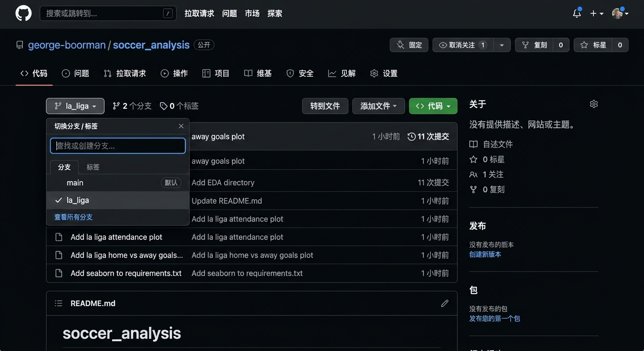Open the 见解 insights tab

(x=342, y=73)
